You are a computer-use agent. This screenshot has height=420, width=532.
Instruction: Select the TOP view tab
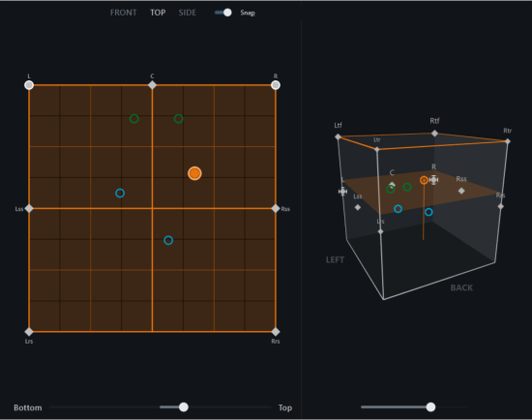coord(158,13)
